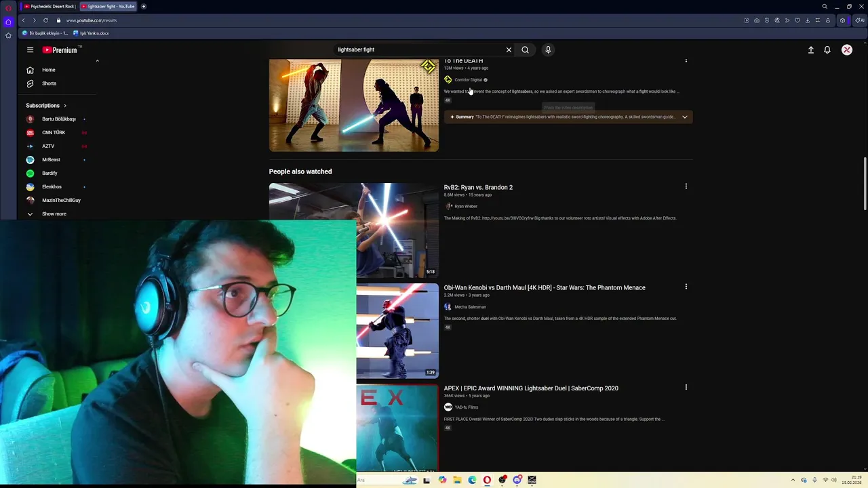868x488 pixels.
Task: Open YouTube notifications bell
Action: [827, 49]
